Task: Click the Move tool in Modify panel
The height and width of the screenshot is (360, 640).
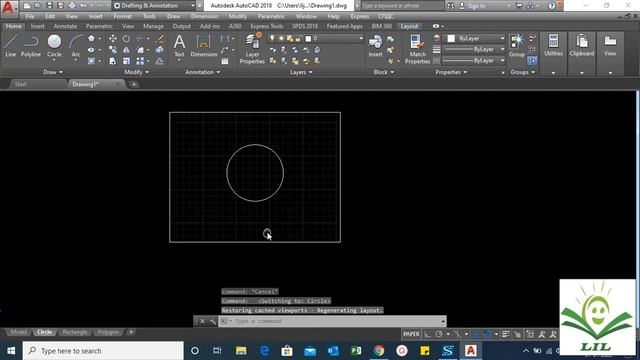Action: click(x=113, y=38)
